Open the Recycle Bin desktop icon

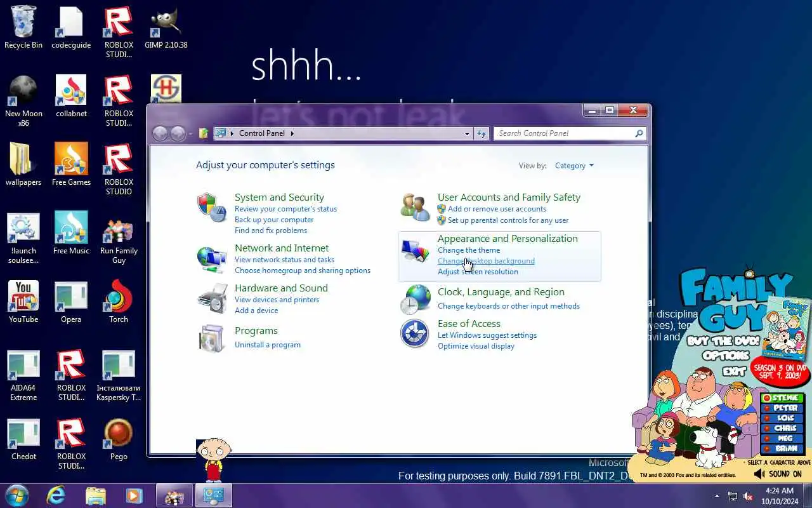click(x=23, y=27)
